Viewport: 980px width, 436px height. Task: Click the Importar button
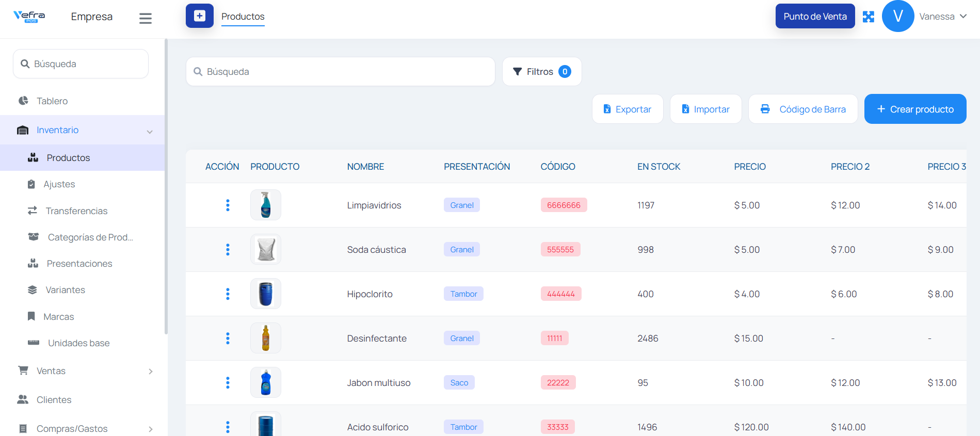706,109
